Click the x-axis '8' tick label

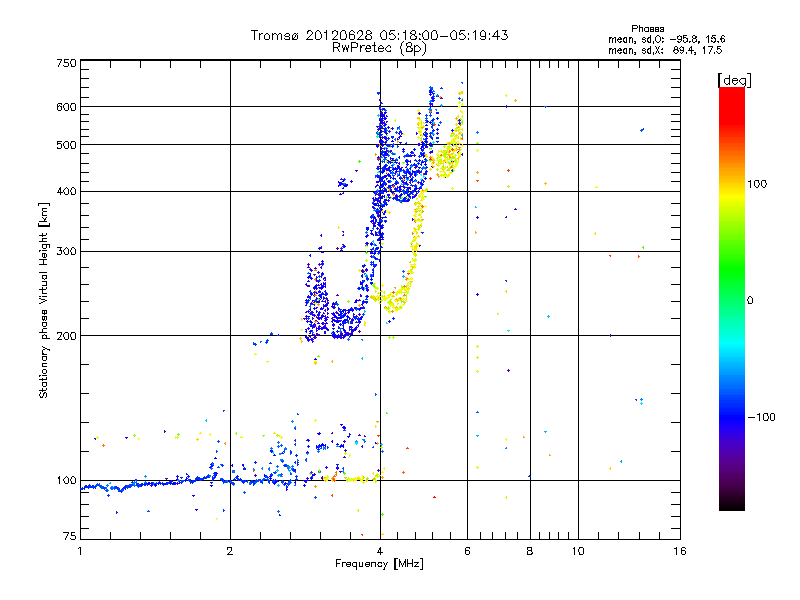(x=530, y=551)
